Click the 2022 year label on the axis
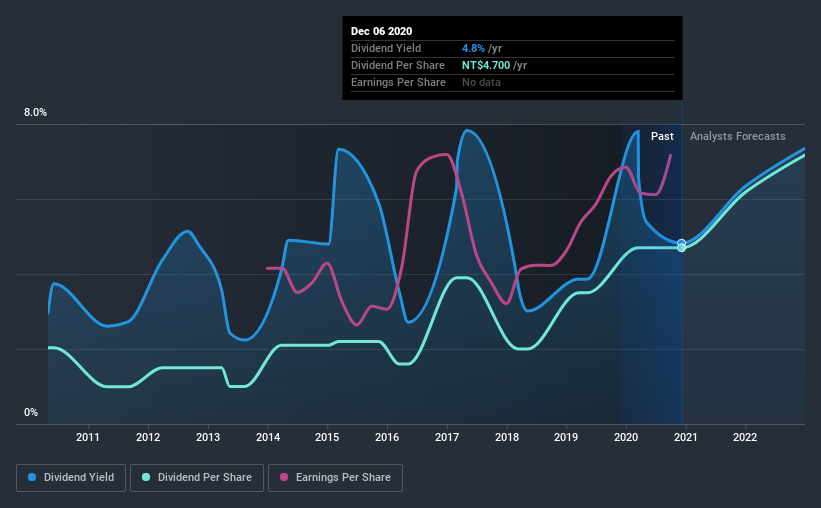The height and width of the screenshot is (508, 821). click(745, 437)
